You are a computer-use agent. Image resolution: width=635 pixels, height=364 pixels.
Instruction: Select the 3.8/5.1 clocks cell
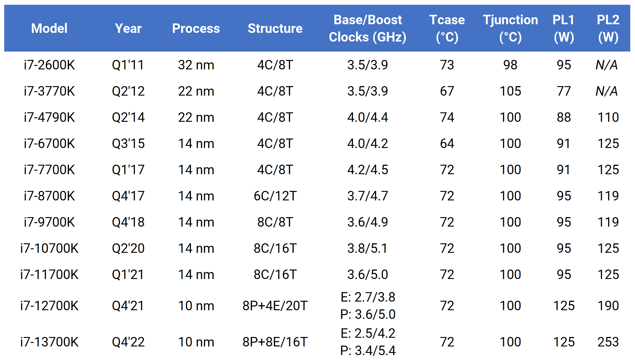pyautogui.click(x=368, y=248)
